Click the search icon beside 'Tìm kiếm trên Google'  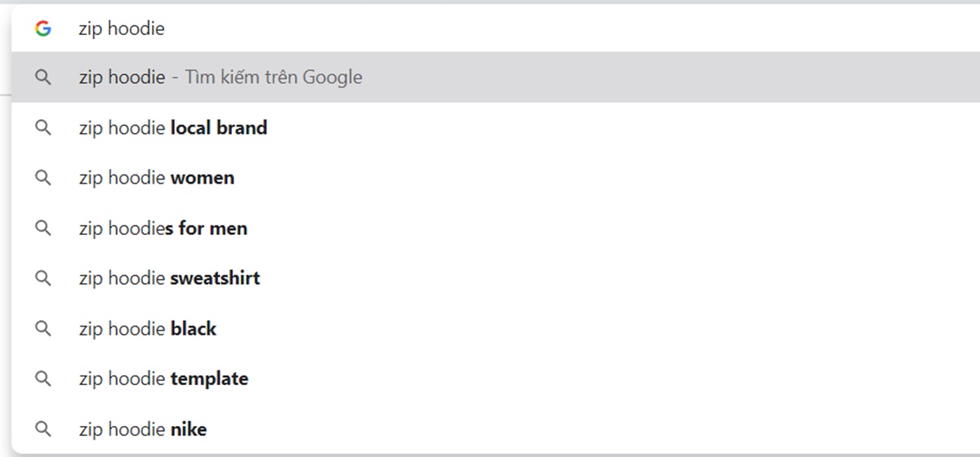tap(43, 78)
